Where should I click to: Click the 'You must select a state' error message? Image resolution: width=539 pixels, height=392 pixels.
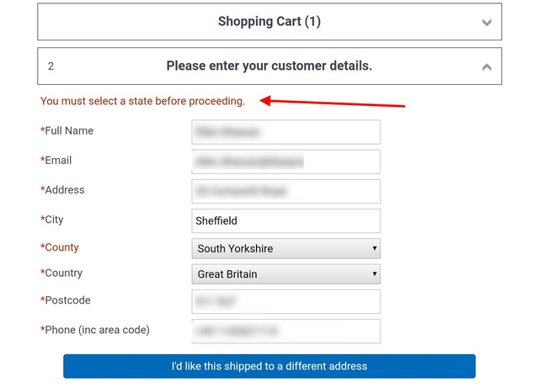[x=142, y=101]
